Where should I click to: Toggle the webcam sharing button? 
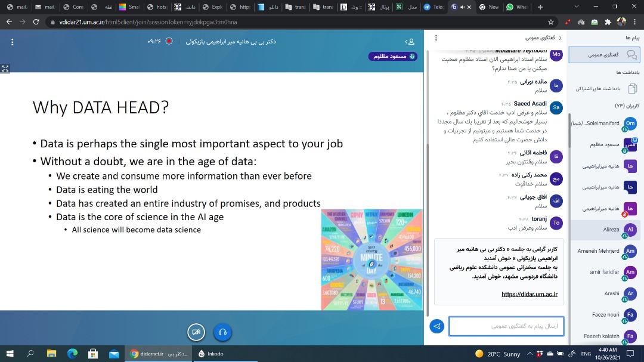coord(196,332)
